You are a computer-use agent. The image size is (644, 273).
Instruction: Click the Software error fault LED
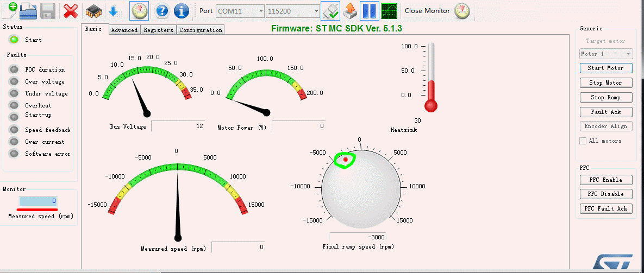point(14,153)
